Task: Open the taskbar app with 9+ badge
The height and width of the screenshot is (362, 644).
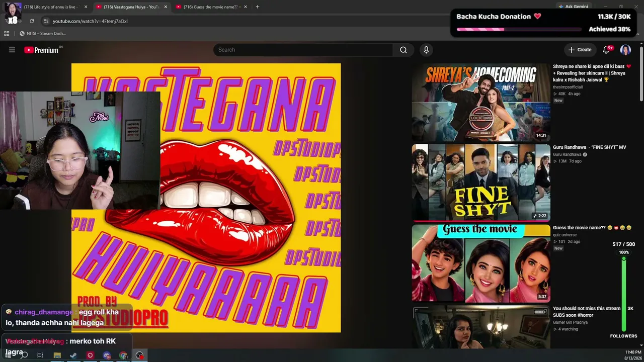Action: click(107, 355)
